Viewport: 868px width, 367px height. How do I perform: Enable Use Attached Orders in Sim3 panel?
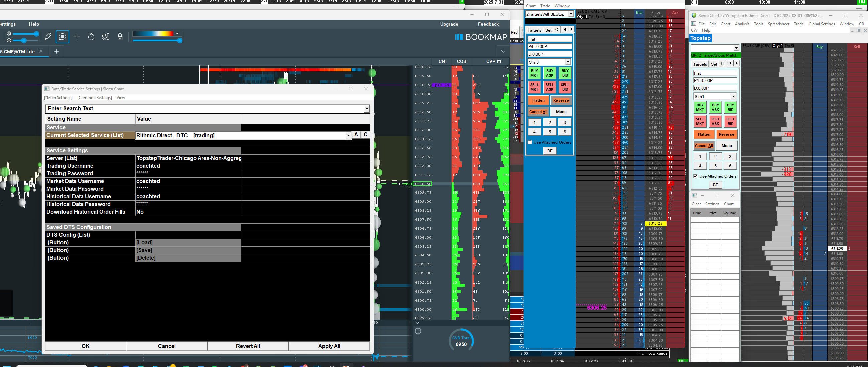(x=530, y=142)
